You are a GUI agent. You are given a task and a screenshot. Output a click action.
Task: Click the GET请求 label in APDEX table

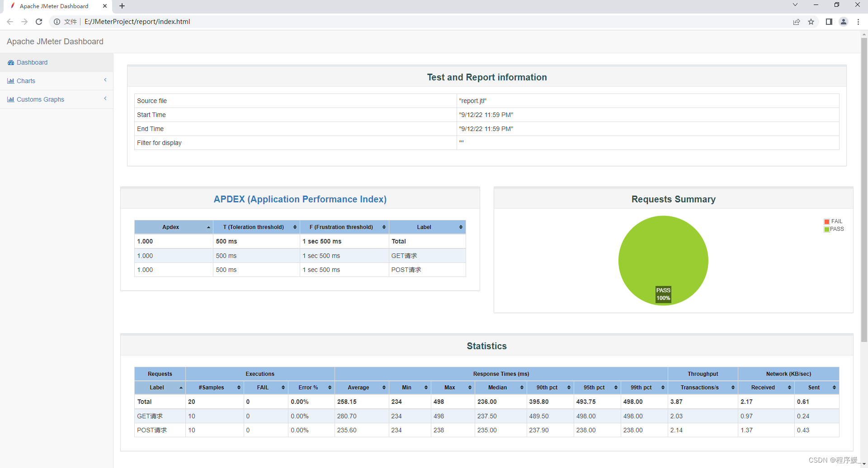[x=404, y=256]
